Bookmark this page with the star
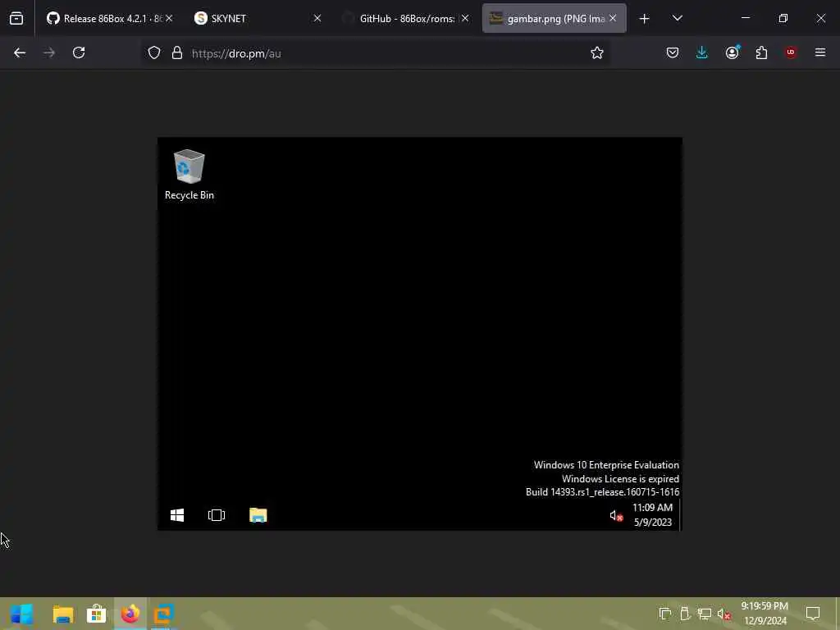This screenshot has width=840, height=630. [597, 52]
